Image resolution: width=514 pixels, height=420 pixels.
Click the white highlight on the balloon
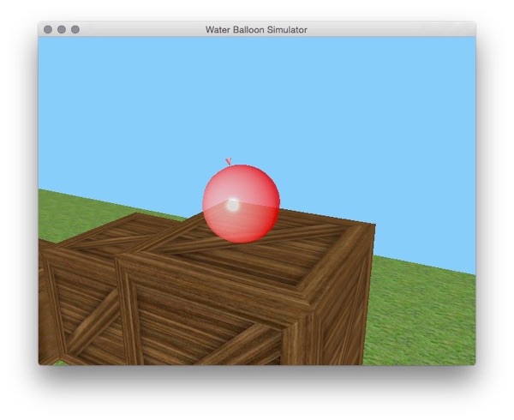click(233, 205)
